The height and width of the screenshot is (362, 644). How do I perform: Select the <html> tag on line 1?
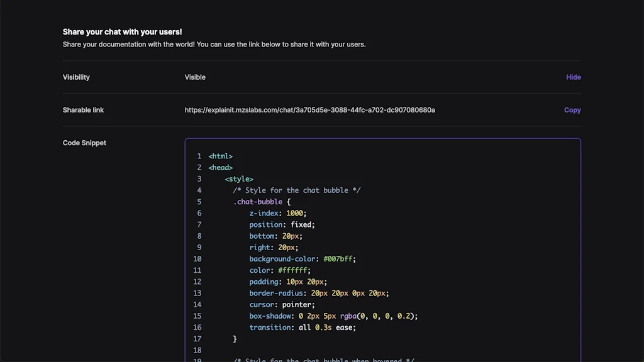tap(221, 156)
